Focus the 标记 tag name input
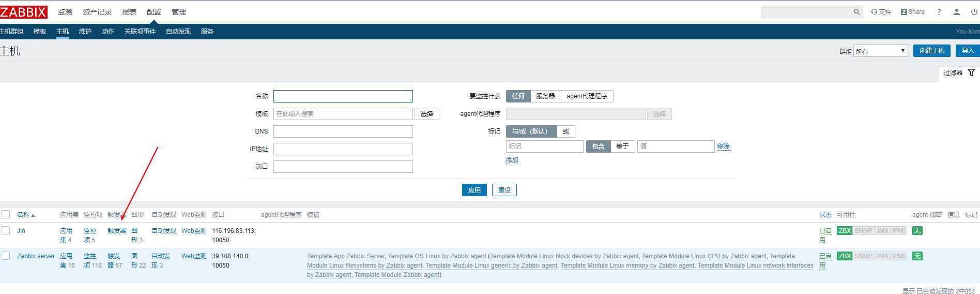The width and height of the screenshot is (980, 294). click(545, 146)
